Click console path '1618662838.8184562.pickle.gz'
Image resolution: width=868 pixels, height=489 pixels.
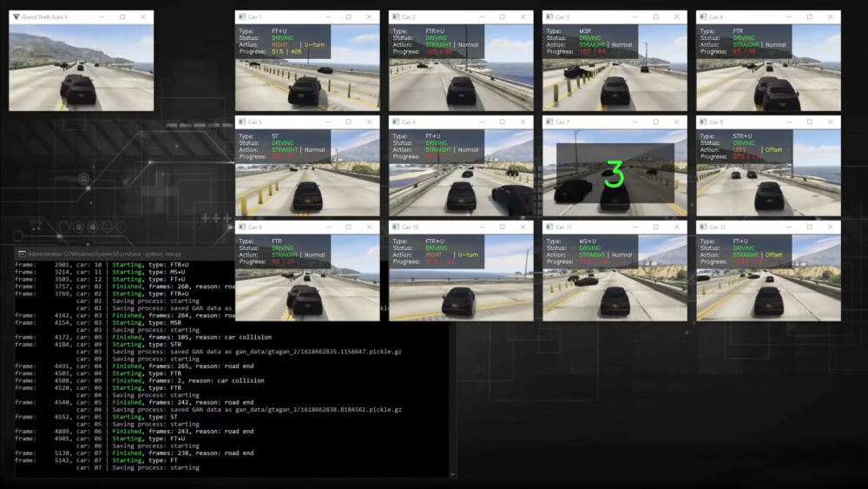point(352,410)
